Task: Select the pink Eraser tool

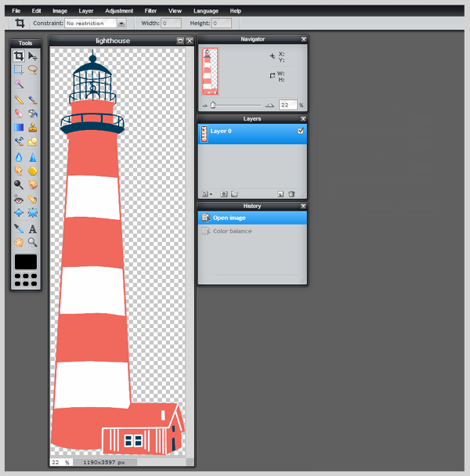Action: (x=19, y=114)
